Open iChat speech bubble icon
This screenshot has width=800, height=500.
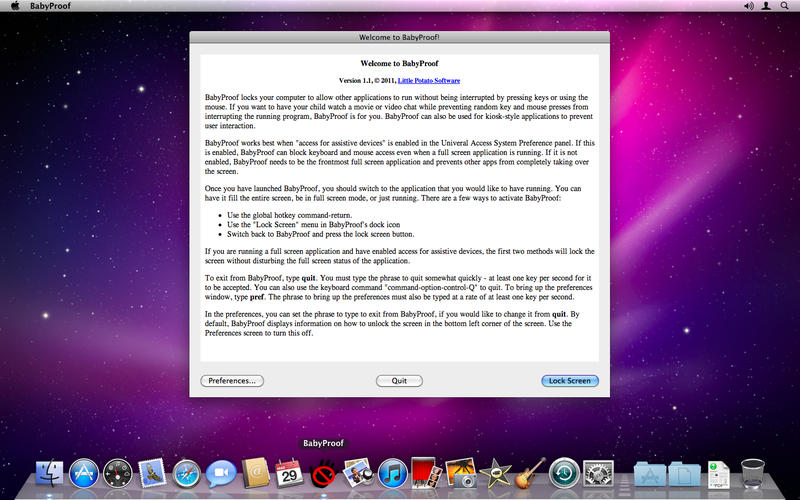click(221, 474)
